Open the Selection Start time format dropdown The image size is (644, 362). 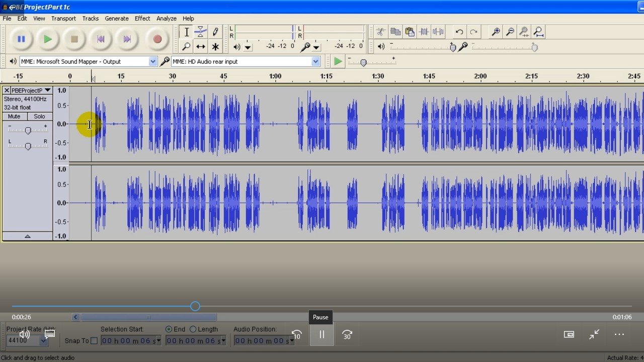pos(159,340)
